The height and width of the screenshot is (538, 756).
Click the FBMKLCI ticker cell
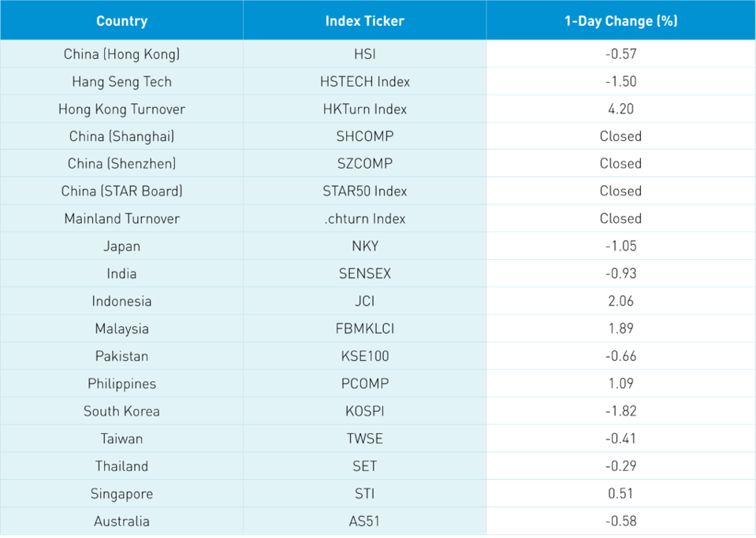[364, 328]
